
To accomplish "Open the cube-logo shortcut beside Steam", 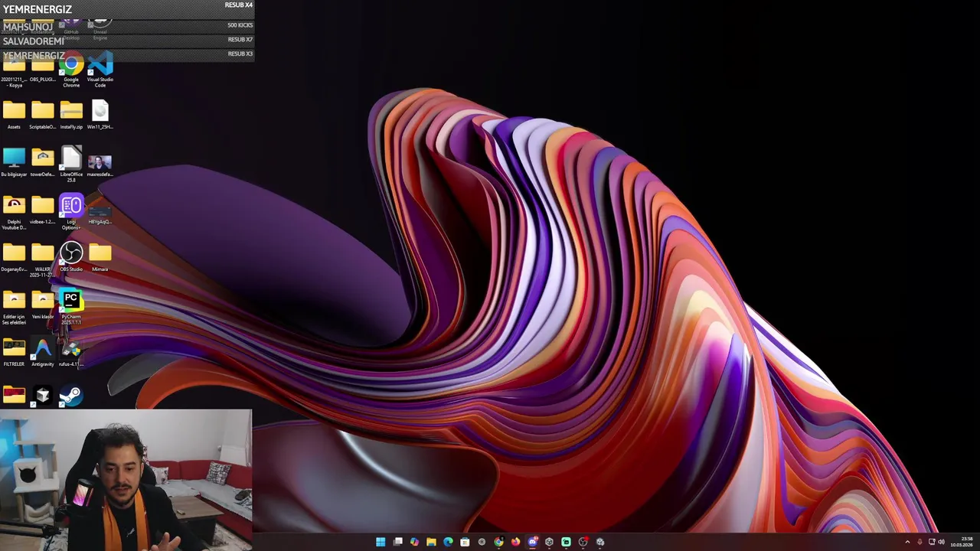I will pyautogui.click(x=43, y=396).
